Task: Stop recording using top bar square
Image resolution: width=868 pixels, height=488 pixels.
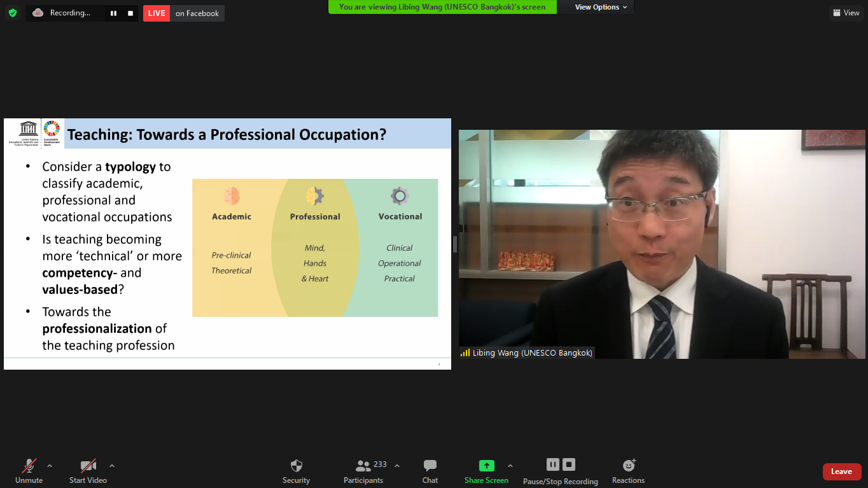Action: [x=130, y=13]
